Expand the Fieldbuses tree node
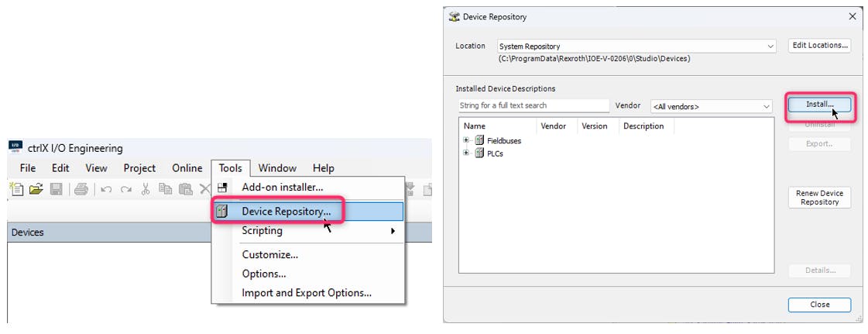This screenshot has height=334, width=868. click(x=466, y=140)
